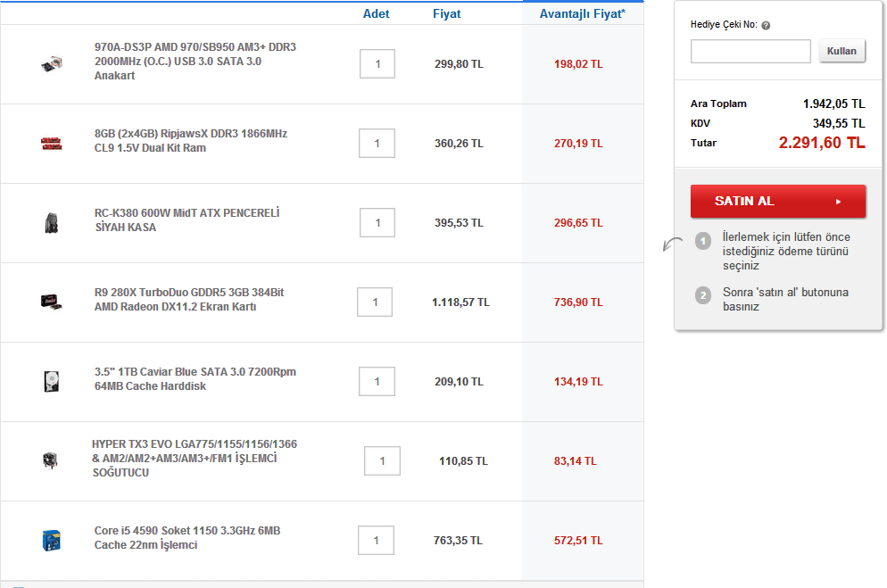Open the Core i5 4590 İşlemci link
Image resolution: width=887 pixels, height=588 pixels.
(x=187, y=537)
